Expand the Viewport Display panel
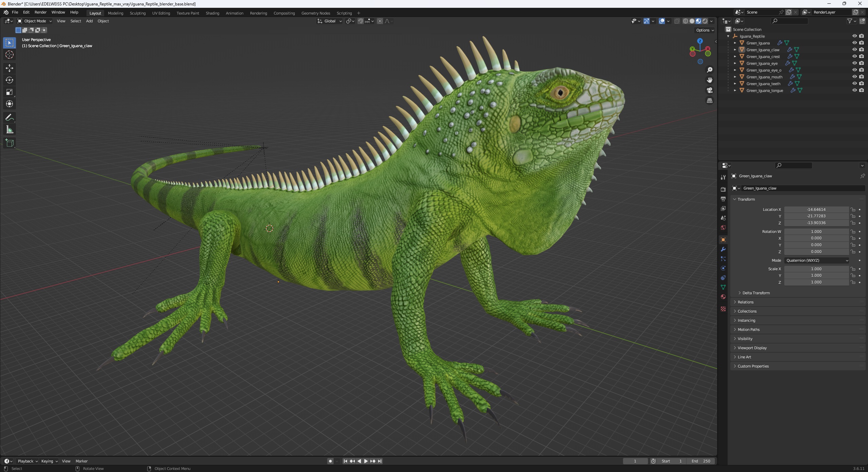868x472 pixels. (752, 348)
